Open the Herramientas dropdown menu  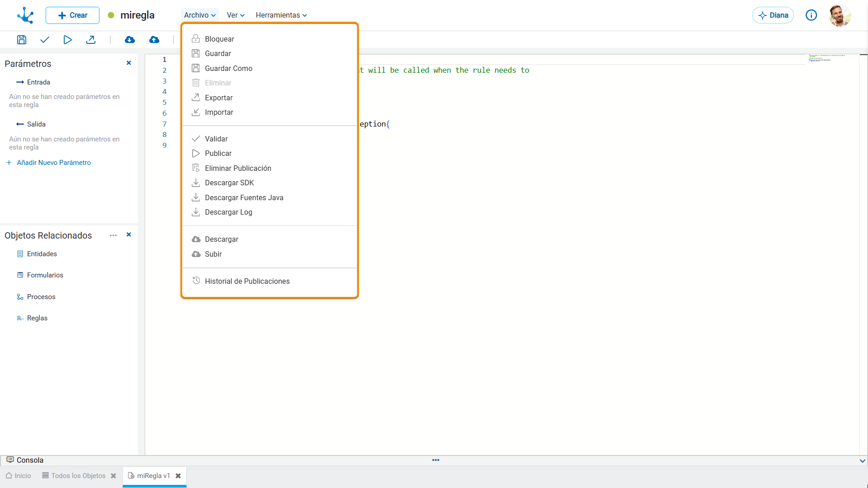281,15
